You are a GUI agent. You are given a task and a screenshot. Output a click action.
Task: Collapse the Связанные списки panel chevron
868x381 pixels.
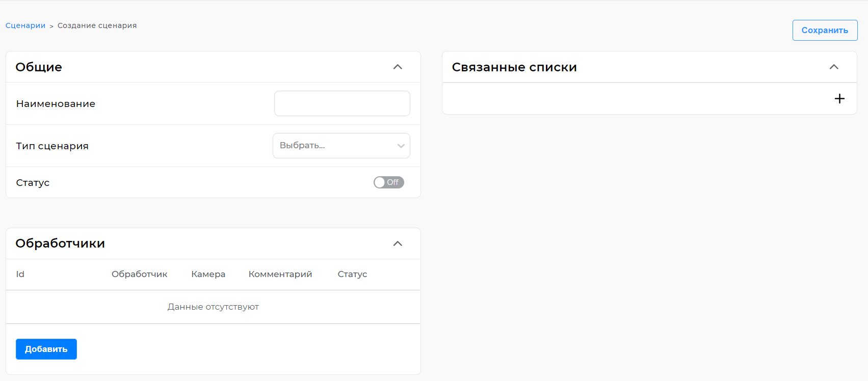(x=834, y=67)
